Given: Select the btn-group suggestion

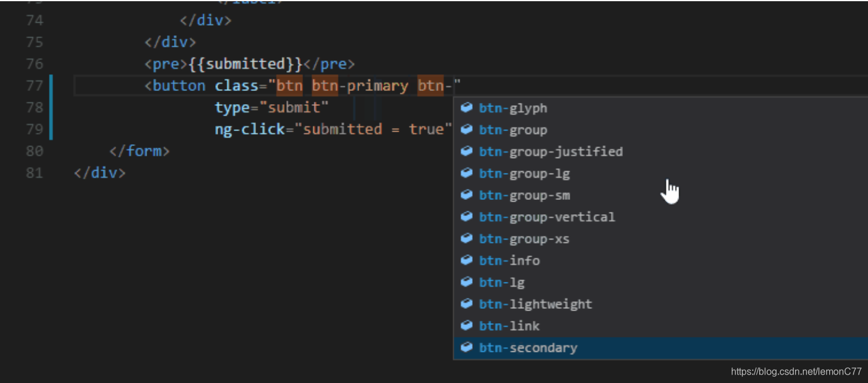Looking at the screenshot, I should (x=661, y=130).
